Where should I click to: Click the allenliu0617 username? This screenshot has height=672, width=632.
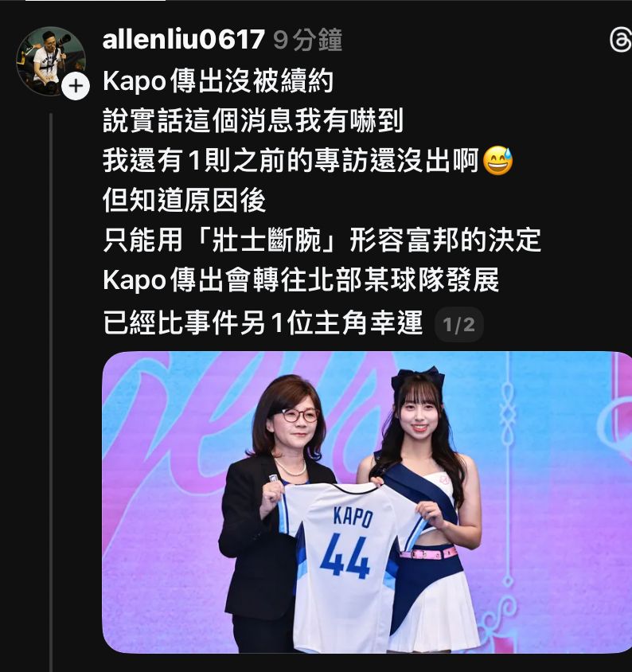pyautogui.click(x=183, y=40)
